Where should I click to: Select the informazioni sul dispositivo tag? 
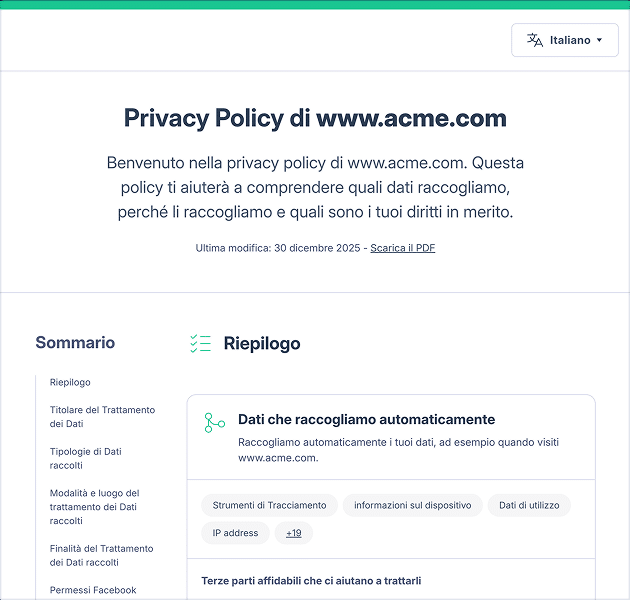point(412,505)
